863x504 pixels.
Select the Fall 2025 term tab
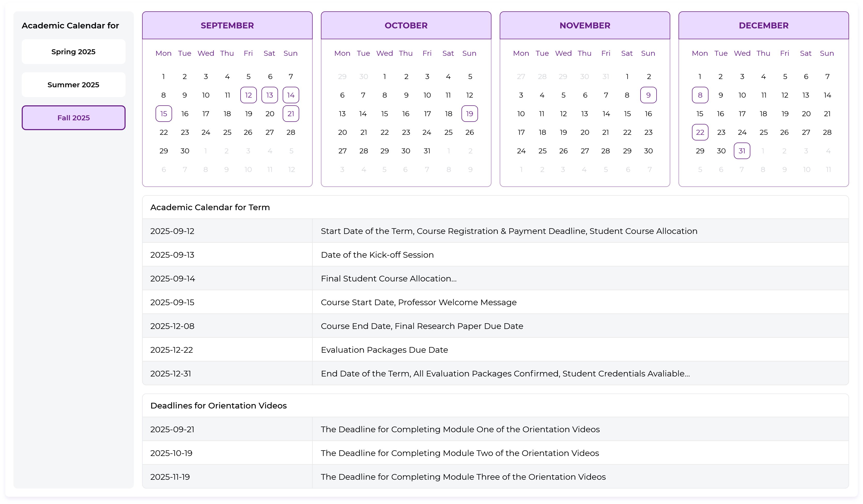tap(73, 118)
